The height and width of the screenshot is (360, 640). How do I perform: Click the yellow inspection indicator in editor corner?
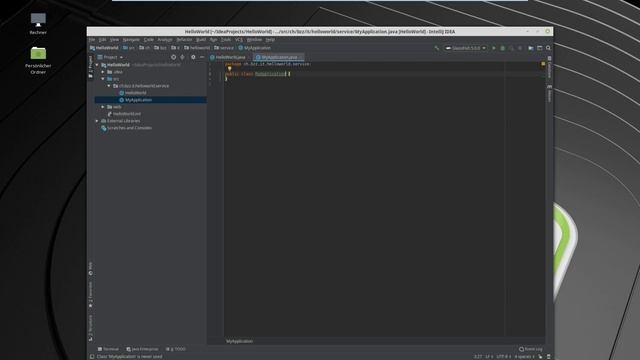[543, 64]
